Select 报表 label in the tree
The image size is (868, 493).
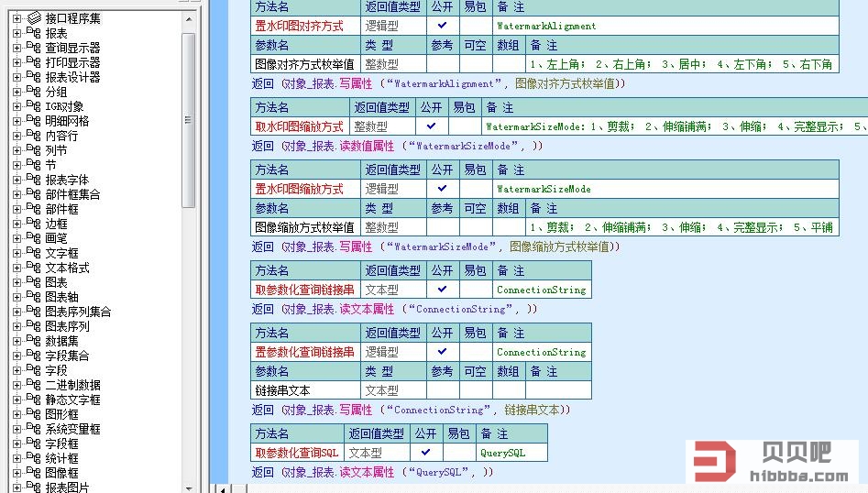pos(56,33)
